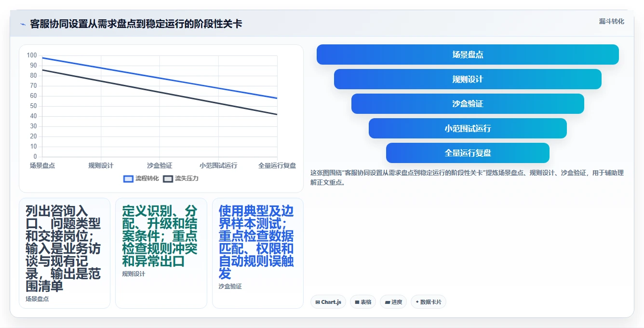Click the blue 流程转化 legend color box
644x328 pixels.
[x=128, y=178]
